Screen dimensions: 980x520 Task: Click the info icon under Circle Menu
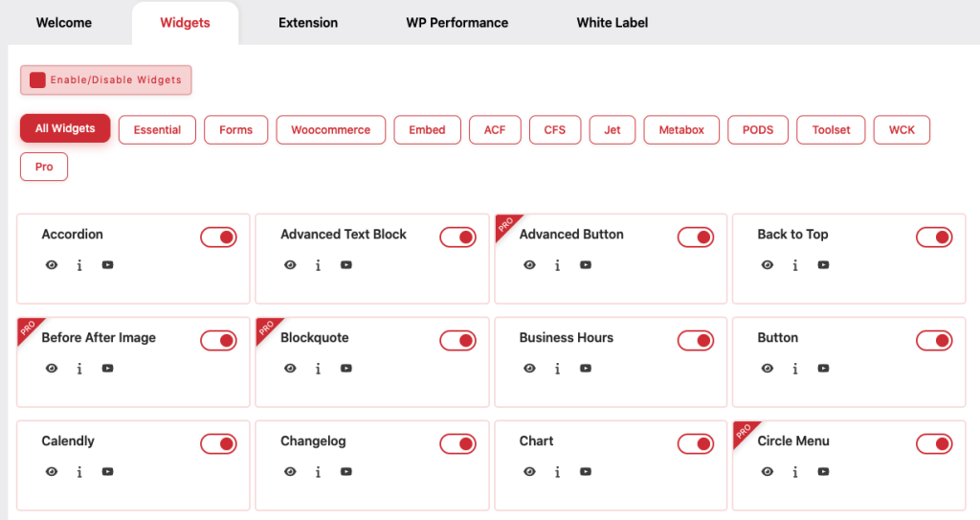pos(794,472)
